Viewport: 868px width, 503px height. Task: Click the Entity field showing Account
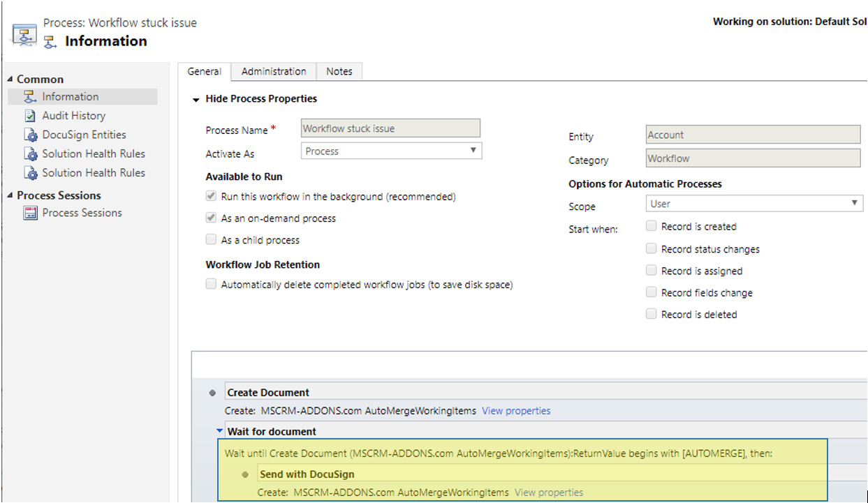(753, 135)
